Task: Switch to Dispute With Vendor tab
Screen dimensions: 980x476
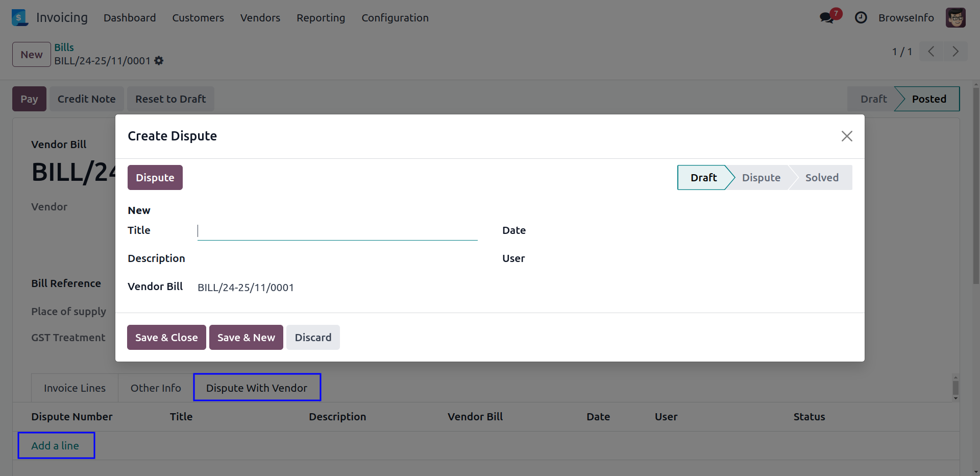Action: point(257,388)
